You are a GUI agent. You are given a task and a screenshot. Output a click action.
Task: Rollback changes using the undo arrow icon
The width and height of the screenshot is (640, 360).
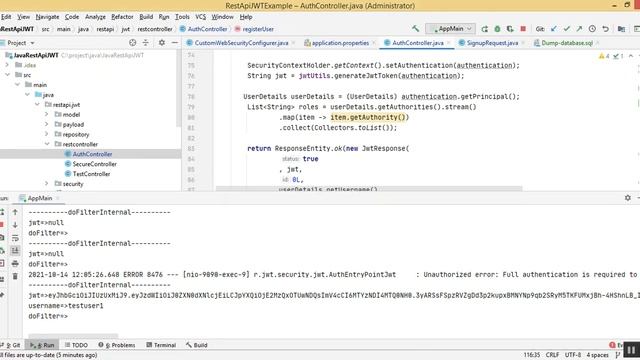(605, 29)
